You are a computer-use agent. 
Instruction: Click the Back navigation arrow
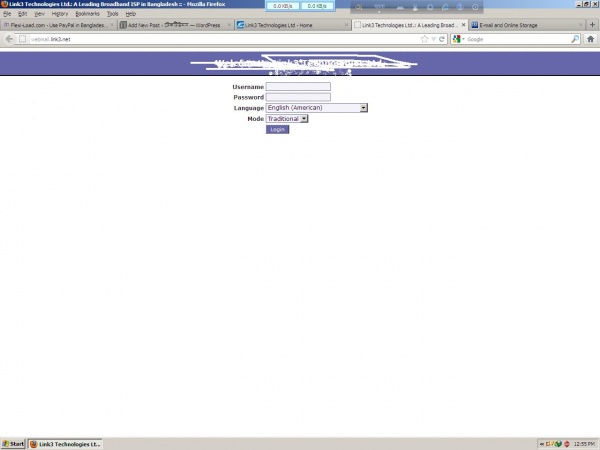click(9, 39)
